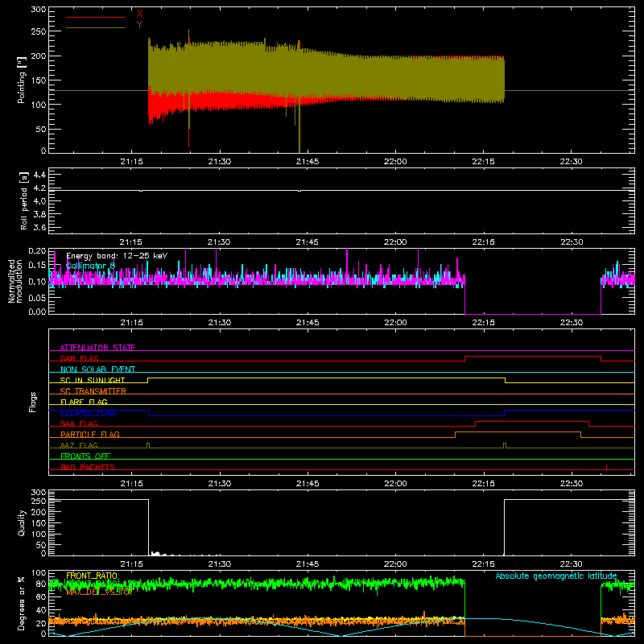This screenshot has width=644, height=644.
Task: Click the 22:00 tick under the Pointing plot
Action: point(395,162)
